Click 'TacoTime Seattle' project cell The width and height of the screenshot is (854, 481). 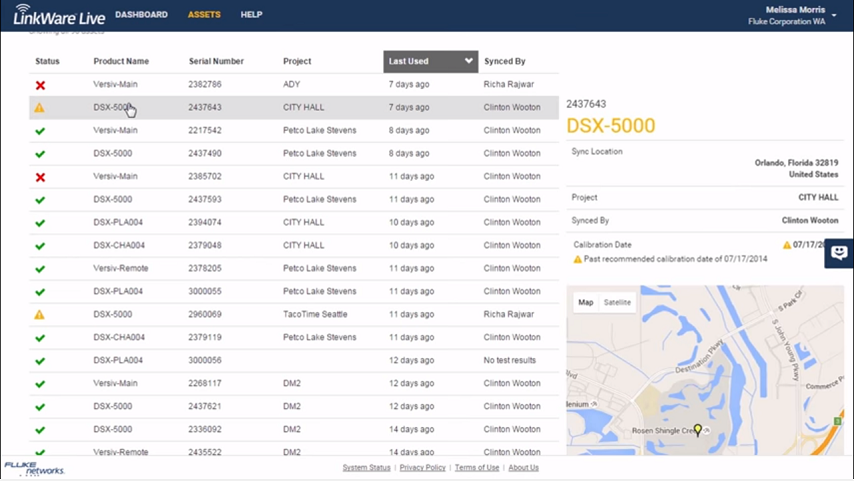pyautogui.click(x=315, y=314)
